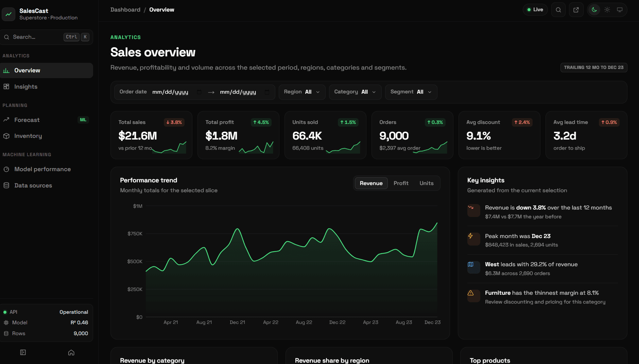Select system theme monitor icon
The height and width of the screenshot is (364, 639).
[x=620, y=10]
